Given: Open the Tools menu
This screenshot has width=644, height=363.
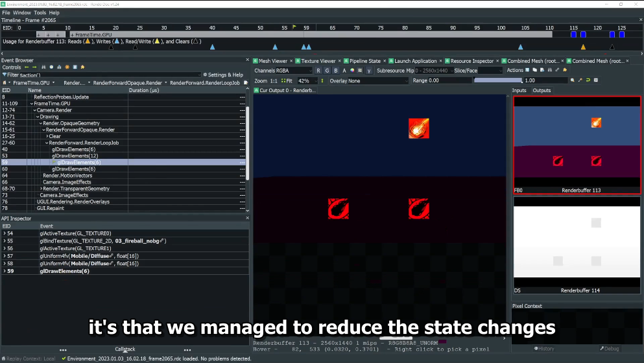Looking at the screenshot, I should point(40,12).
